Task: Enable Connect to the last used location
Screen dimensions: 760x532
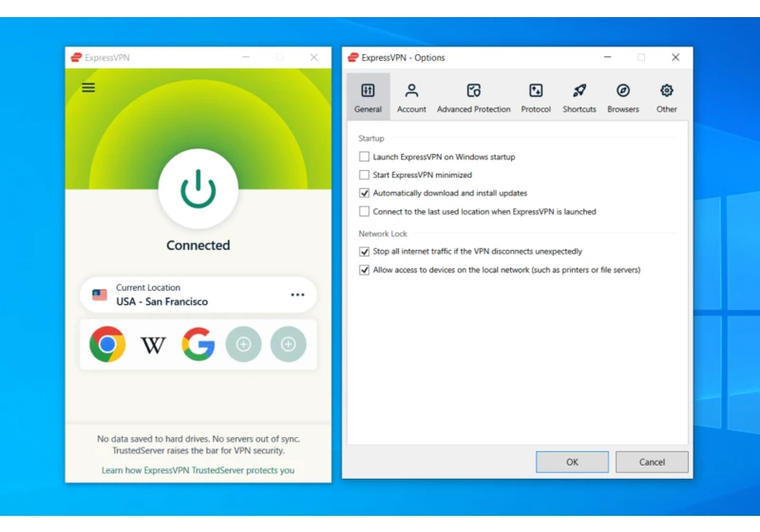Action: pos(364,211)
